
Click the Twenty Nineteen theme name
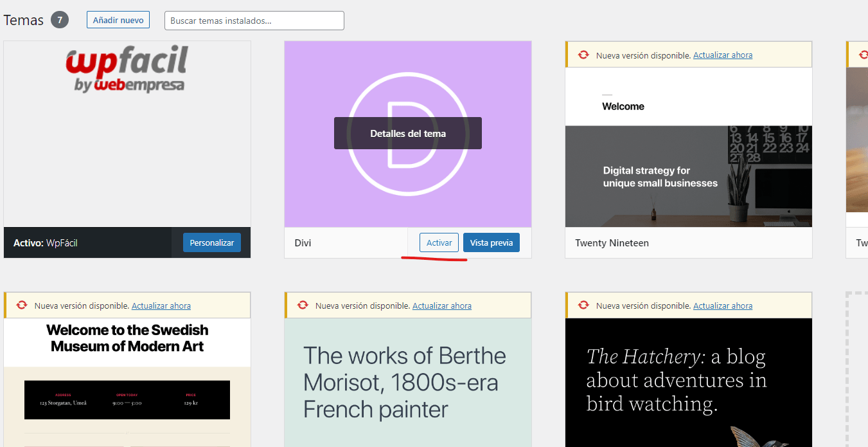612,243
